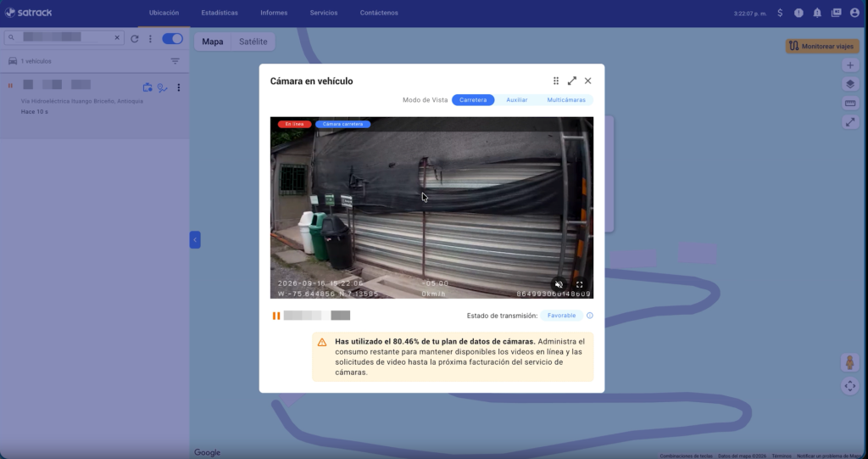The height and width of the screenshot is (459, 868).
Task: Open the Servicios menu
Action: click(323, 13)
